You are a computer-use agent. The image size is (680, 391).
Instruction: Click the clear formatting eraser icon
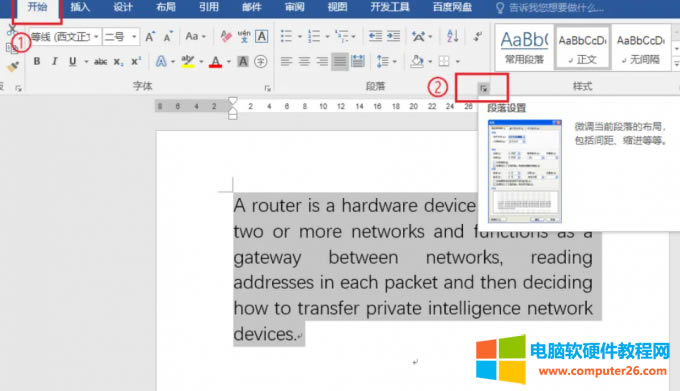click(x=226, y=36)
